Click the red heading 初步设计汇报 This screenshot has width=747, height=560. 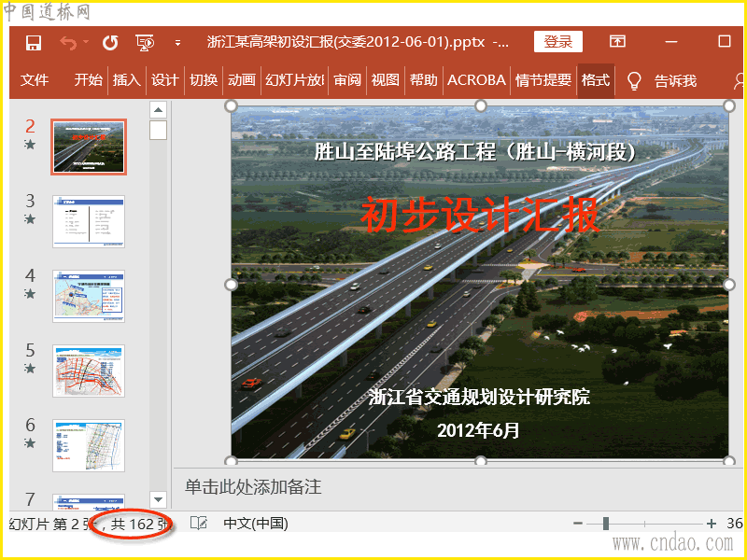480,215
